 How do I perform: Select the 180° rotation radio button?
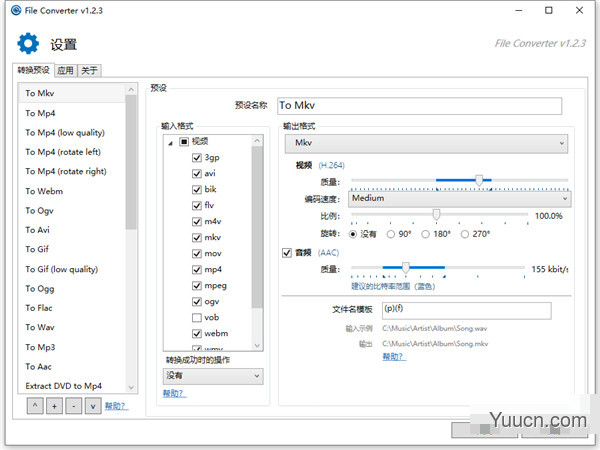[425, 234]
